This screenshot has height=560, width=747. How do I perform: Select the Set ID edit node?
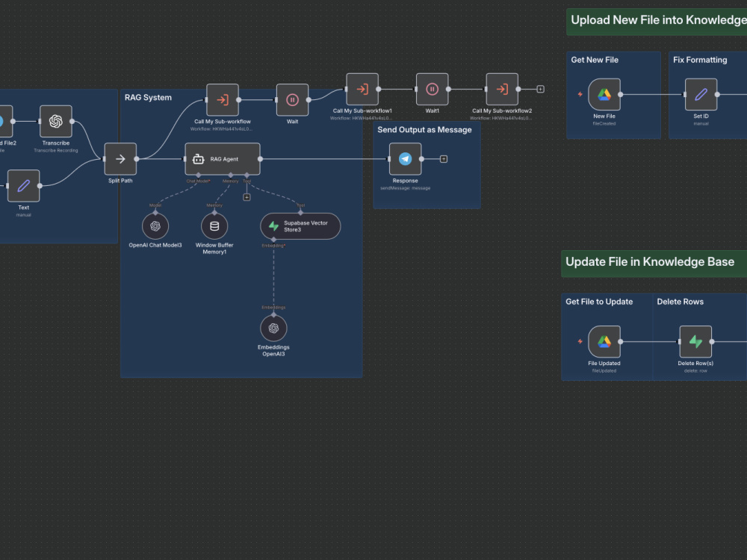(701, 94)
